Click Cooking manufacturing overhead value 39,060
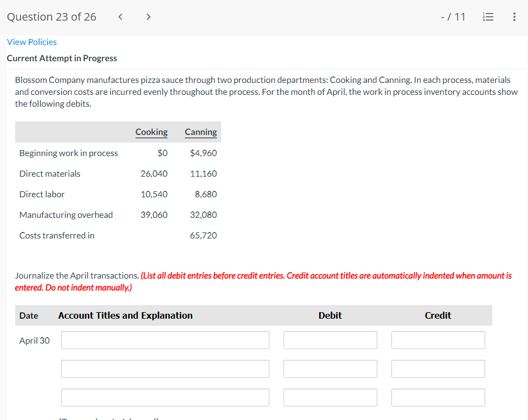Image resolution: width=528 pixels, height=420 pixels. point(154,215)
